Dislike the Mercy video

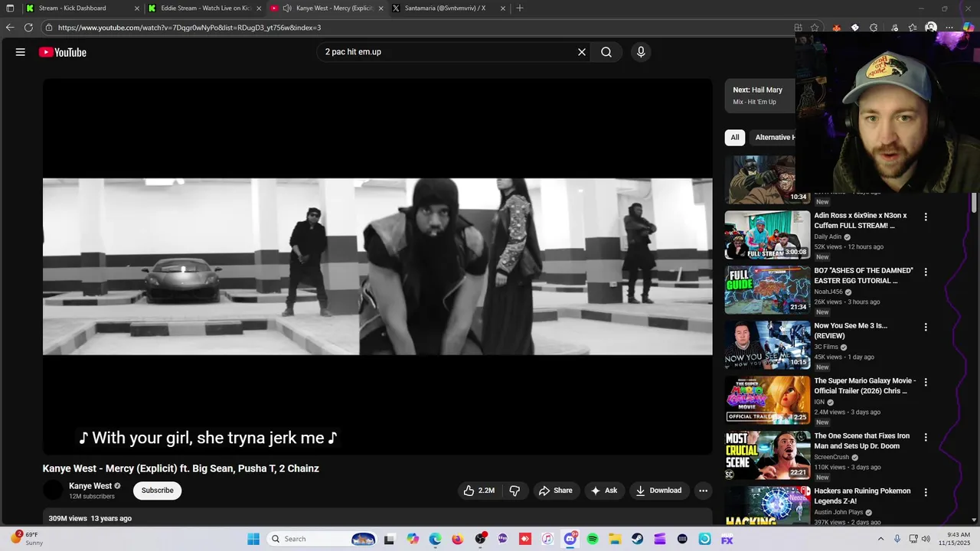(514, 491)
